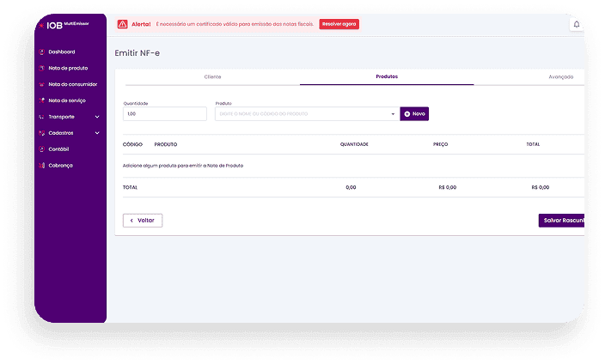The width and height of the screenshot is (605, 364).
Task: Click the certificate alert message text
Action: pos(235,24)
